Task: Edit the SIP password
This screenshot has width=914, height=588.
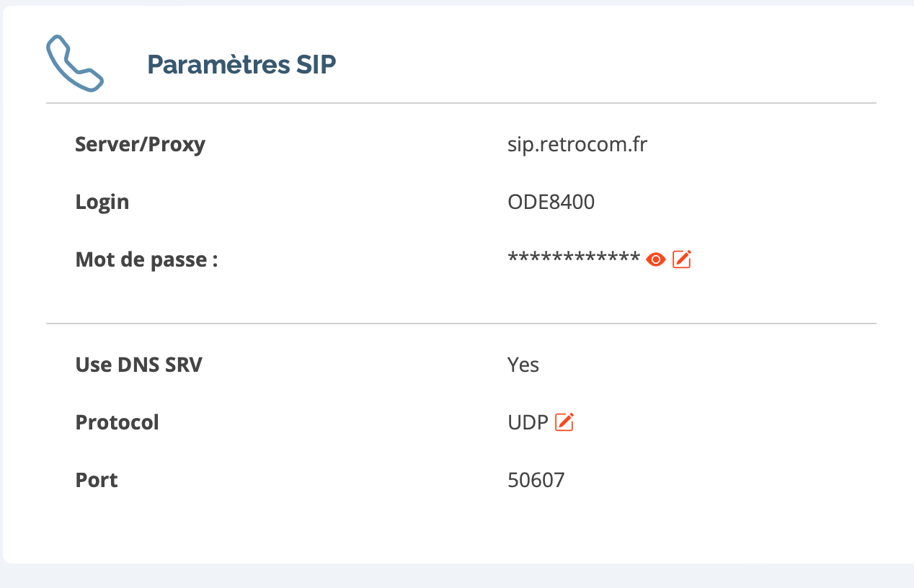Action: tap(682, 259)
